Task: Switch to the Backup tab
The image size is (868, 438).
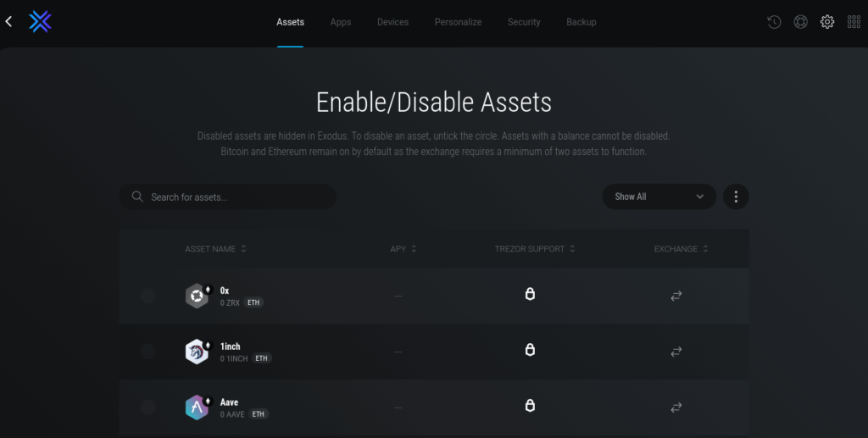Action: click(581, 22)
